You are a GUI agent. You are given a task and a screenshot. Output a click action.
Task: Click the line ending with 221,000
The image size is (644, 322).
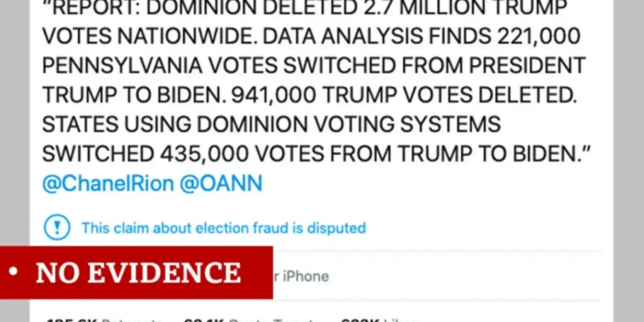click(x=312, y=37)
